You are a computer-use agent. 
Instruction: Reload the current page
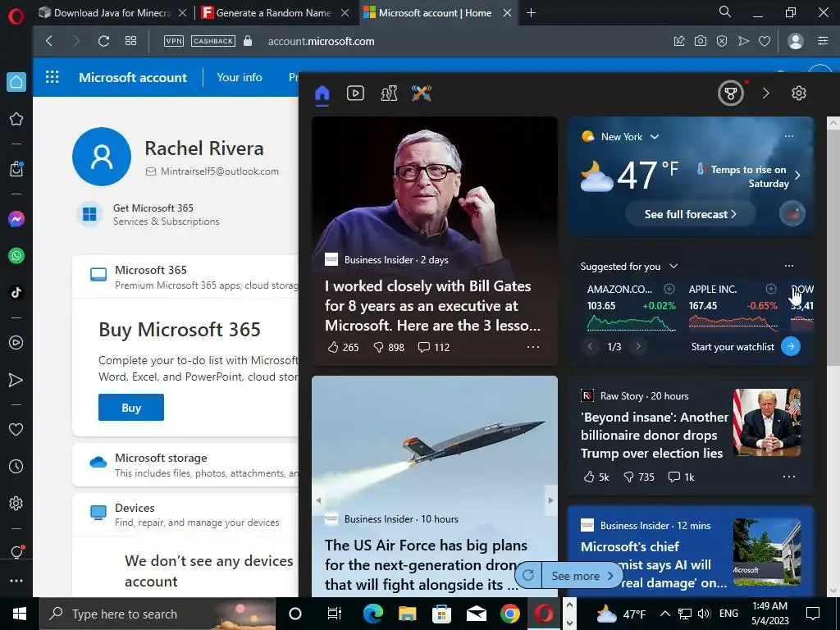coord(104,41)
